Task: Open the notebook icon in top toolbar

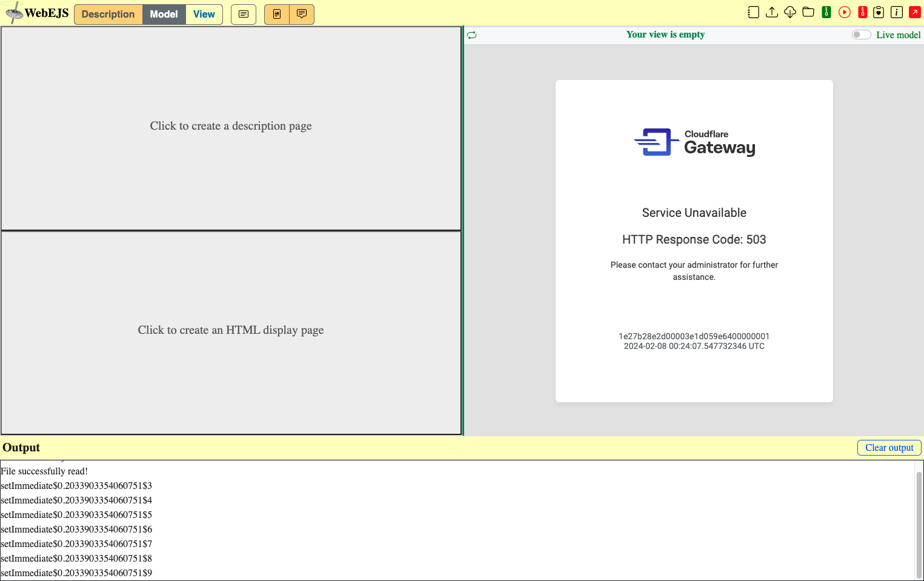Action: click(x=753, y=12)
